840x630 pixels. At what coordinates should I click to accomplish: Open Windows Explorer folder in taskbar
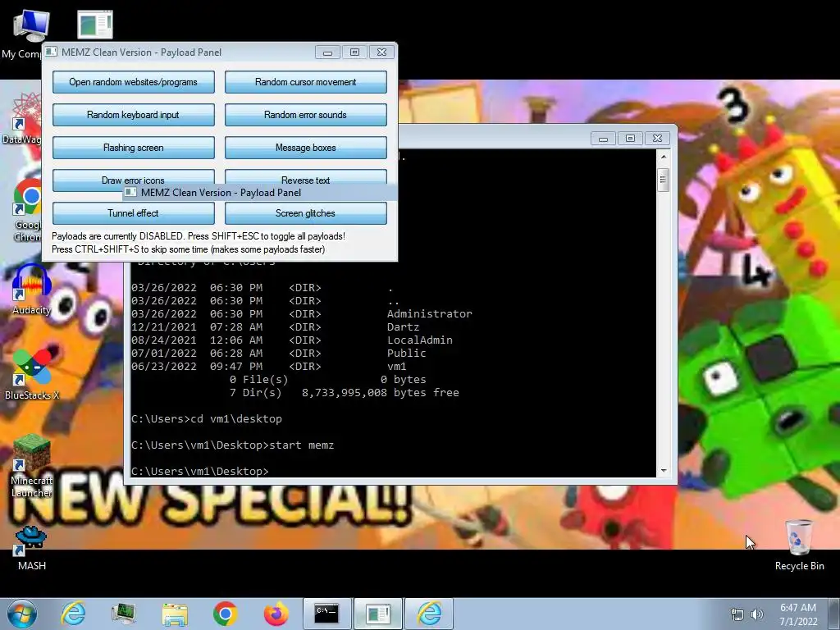coord(175,614)
